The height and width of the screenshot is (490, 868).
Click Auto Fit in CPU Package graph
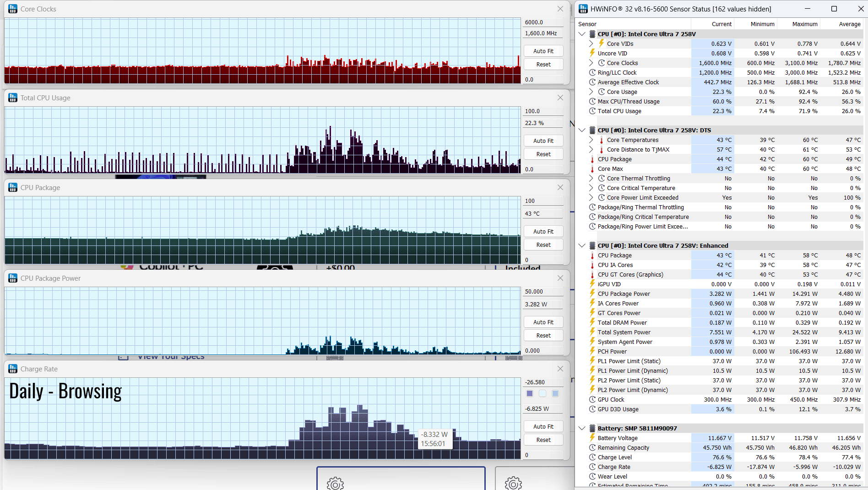coord(543,231)
